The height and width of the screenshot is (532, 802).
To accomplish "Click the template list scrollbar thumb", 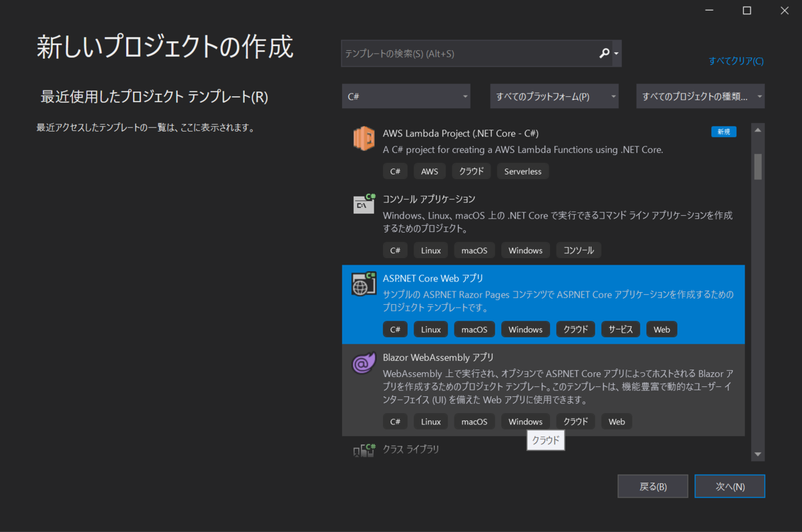I will point(758,166).
